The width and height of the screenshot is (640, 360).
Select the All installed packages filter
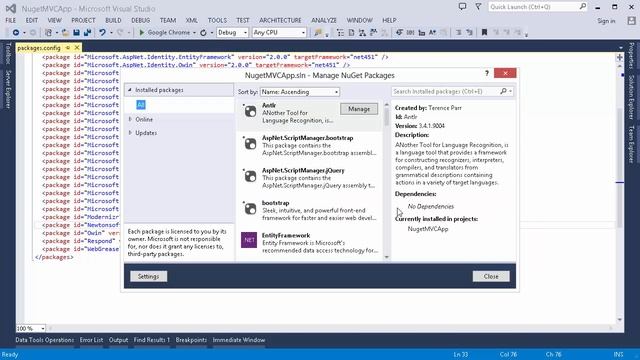pyautogui.click(x=141, y=105)
